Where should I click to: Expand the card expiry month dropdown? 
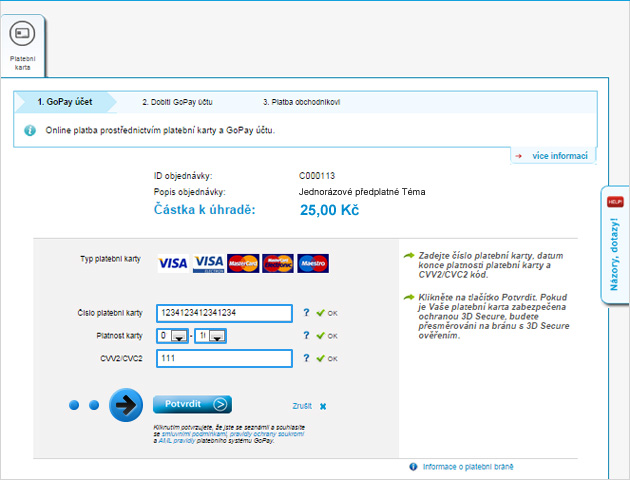pyautogui.click(x=172, y=336)
